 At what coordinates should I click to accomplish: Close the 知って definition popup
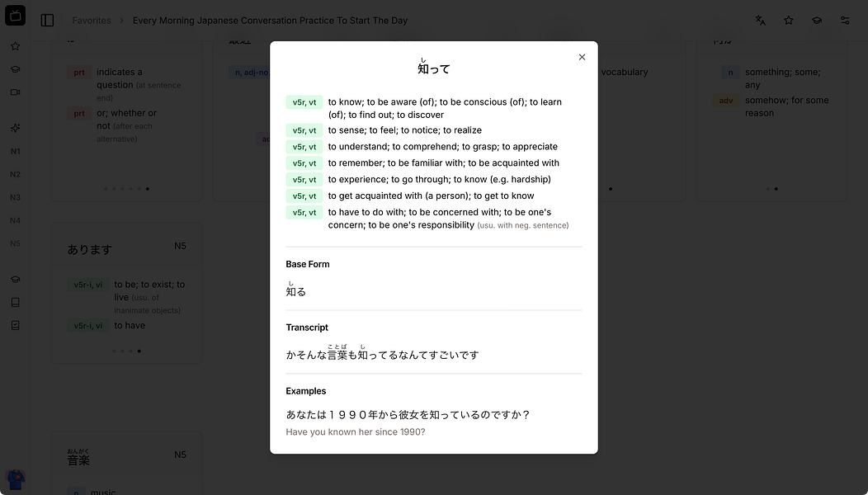pos(582,57)
